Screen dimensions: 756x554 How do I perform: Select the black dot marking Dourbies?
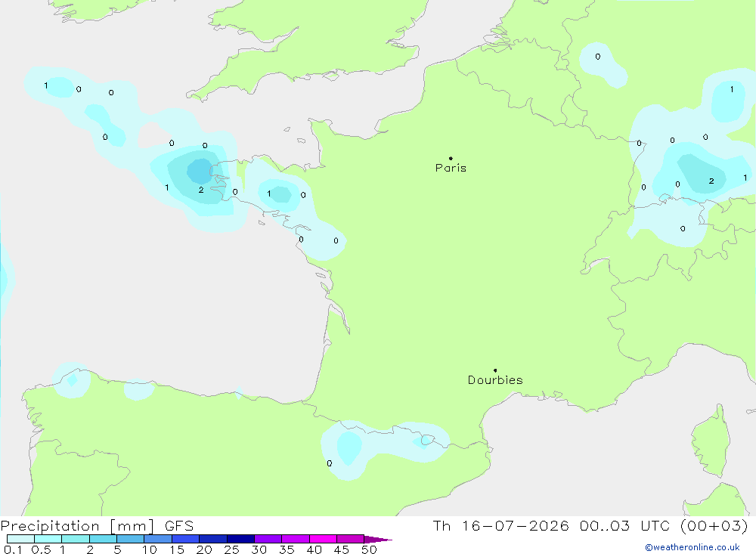(495, 370)
